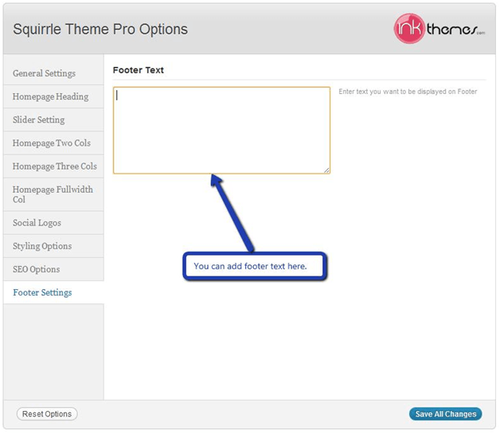
Task: Click the blue arrow annotation
Action: tap(232, 213)
